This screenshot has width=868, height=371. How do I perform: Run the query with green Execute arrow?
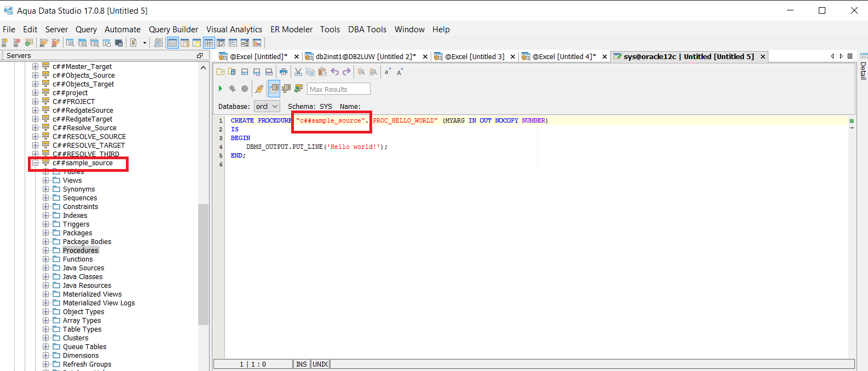221,89
